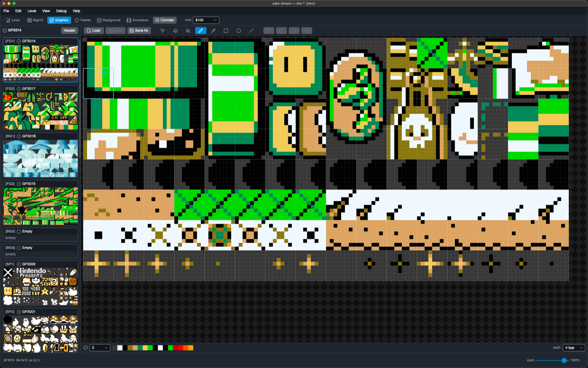
Task: Select the eyedropper color picker tool
Action: tap(213, 30)
